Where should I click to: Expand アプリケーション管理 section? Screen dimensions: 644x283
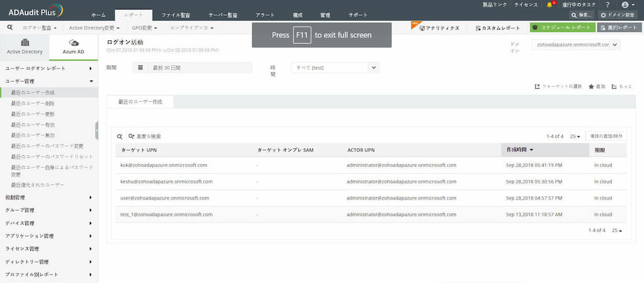pos(49,236)
